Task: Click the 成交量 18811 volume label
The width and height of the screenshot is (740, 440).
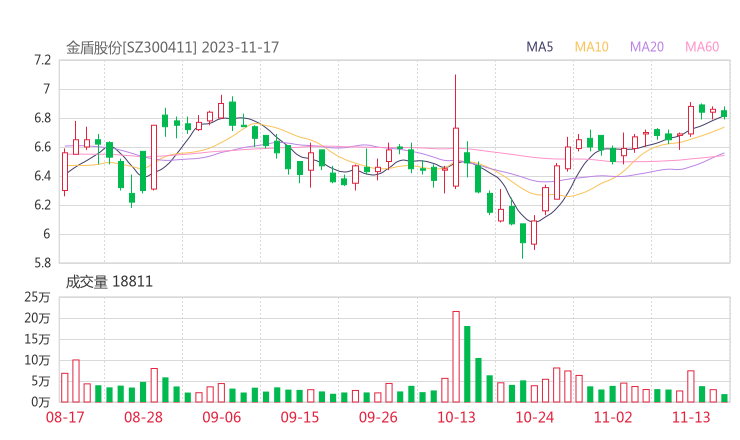Action: pyautogui.click(x=109, y=282)
